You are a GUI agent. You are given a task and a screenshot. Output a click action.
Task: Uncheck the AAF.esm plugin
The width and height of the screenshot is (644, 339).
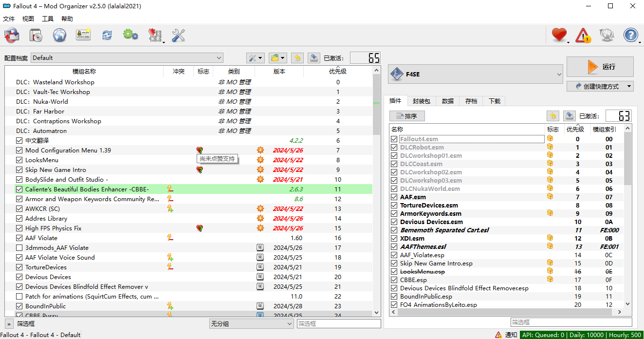tap(394, 197)
